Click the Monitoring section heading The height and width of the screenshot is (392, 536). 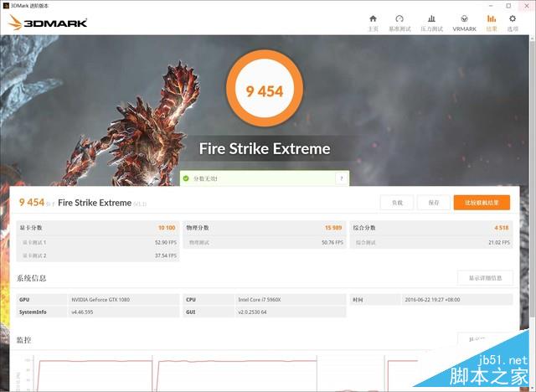tap(23, 340)
